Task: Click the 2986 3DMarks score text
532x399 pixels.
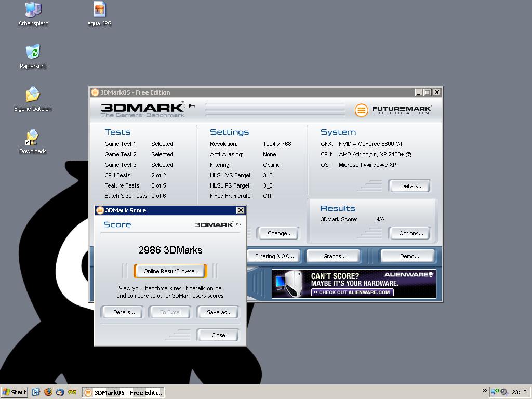Action: [170, 250]
